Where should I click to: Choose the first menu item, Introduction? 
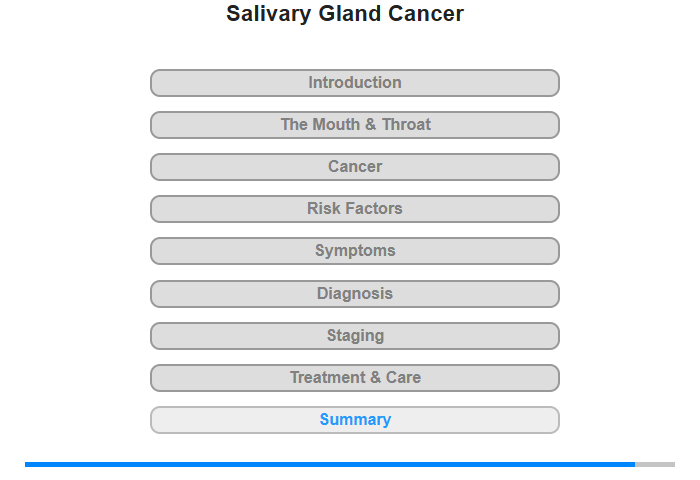point(355,83)
